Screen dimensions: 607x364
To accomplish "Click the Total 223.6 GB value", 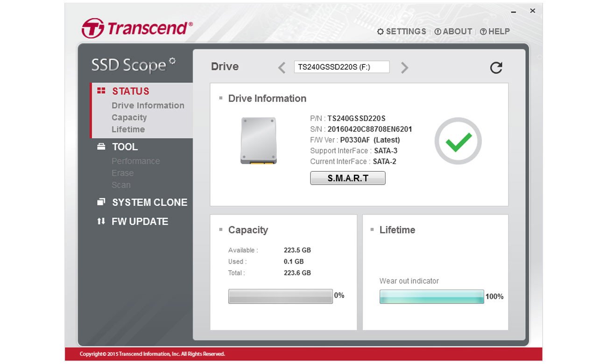I will [297, 273].
